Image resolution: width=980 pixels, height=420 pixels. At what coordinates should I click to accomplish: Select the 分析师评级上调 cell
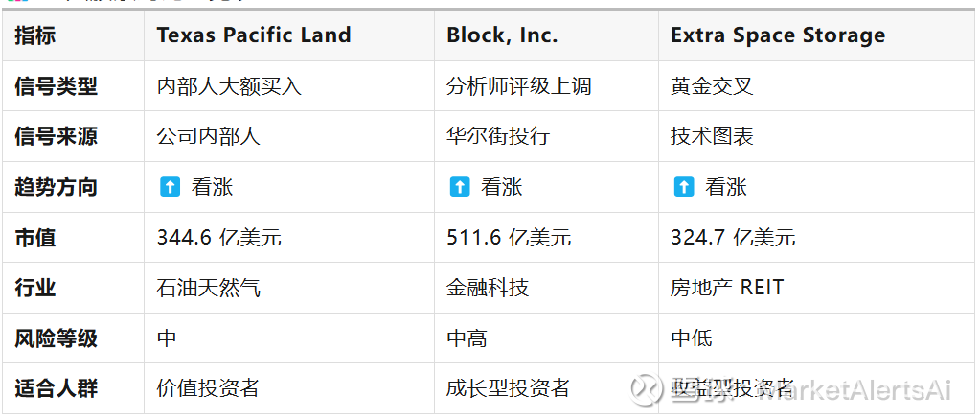tap(519, 86)
